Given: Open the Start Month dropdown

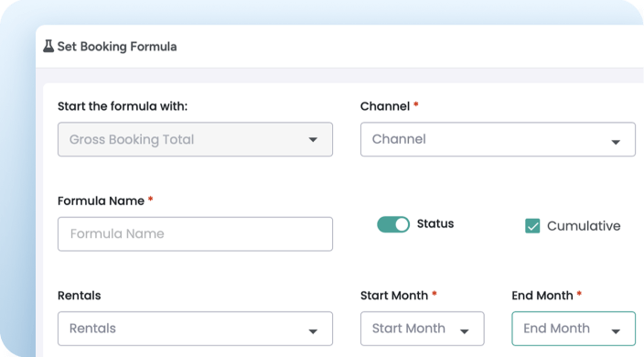Looking at the screenshot, I should click(423, 329).
